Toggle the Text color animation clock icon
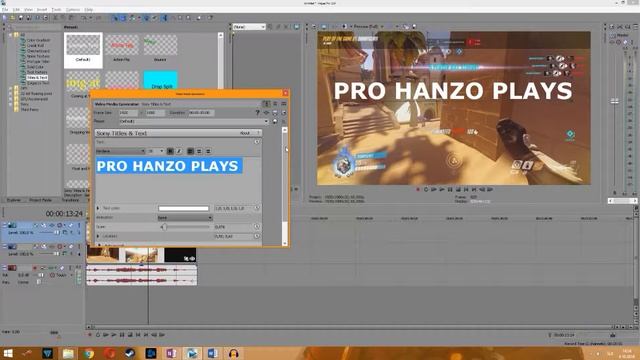Image resolution: width=640 pixels, height=360 pixels. (257, 208)
